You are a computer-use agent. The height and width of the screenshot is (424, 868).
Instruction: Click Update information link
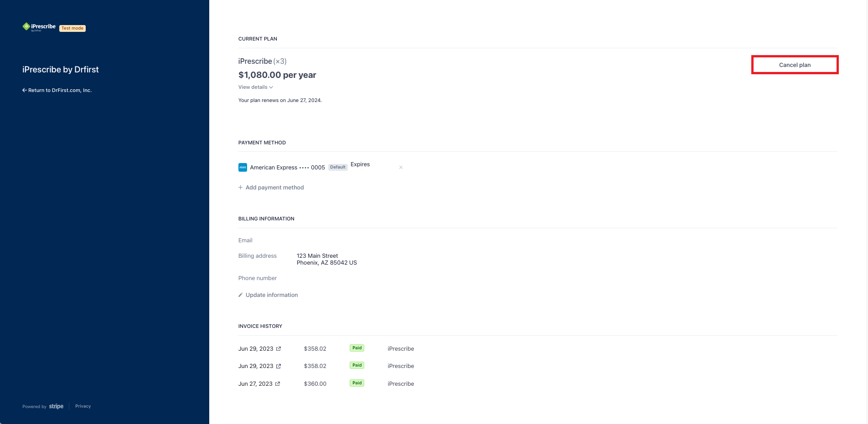point(272,295)
